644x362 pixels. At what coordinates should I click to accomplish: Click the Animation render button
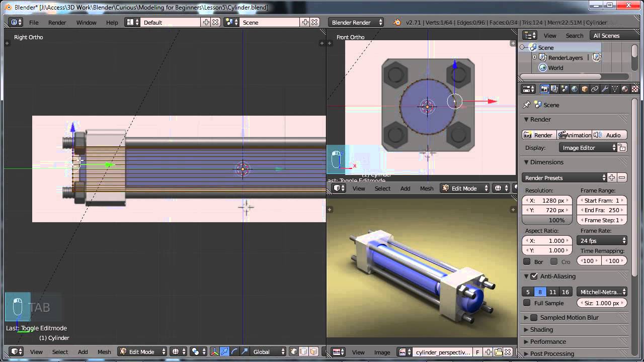[575, 135]
